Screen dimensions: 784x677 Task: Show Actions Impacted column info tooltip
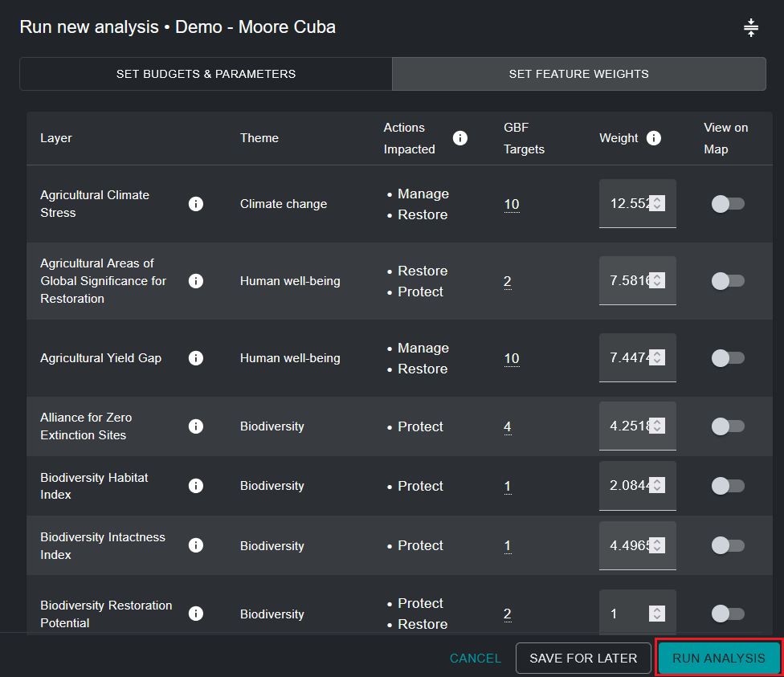click(460, 138)
